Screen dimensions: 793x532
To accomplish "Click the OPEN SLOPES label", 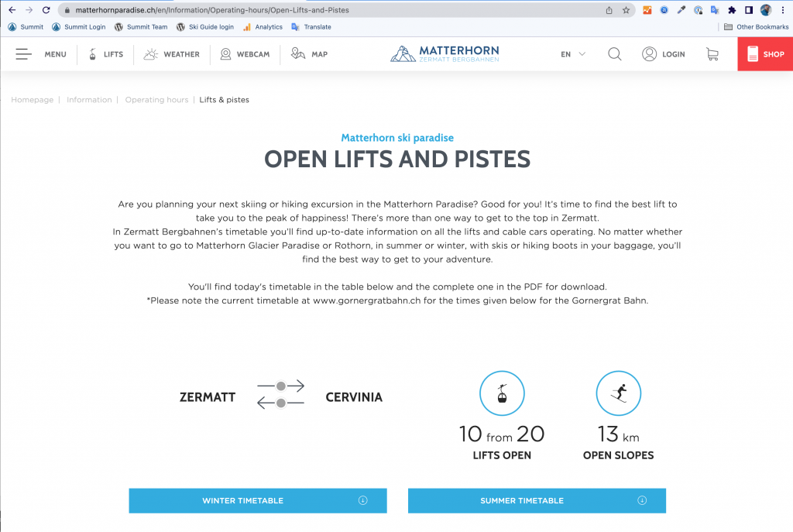I will coord(619,455).
